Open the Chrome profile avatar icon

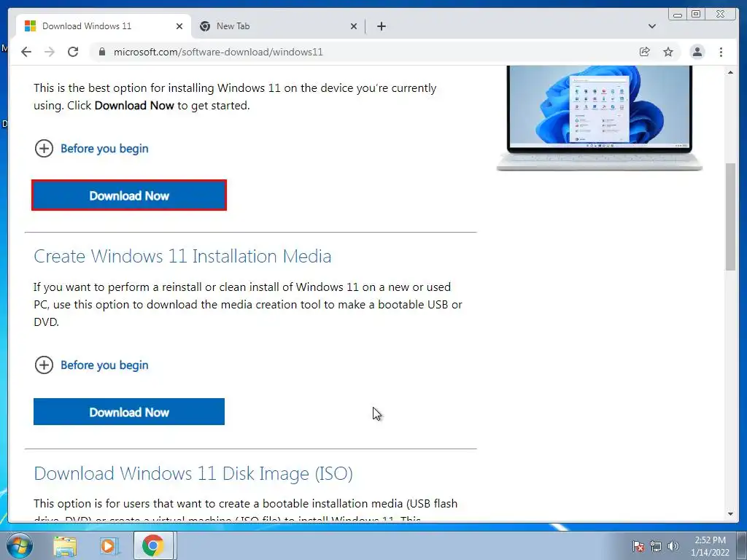697,52
